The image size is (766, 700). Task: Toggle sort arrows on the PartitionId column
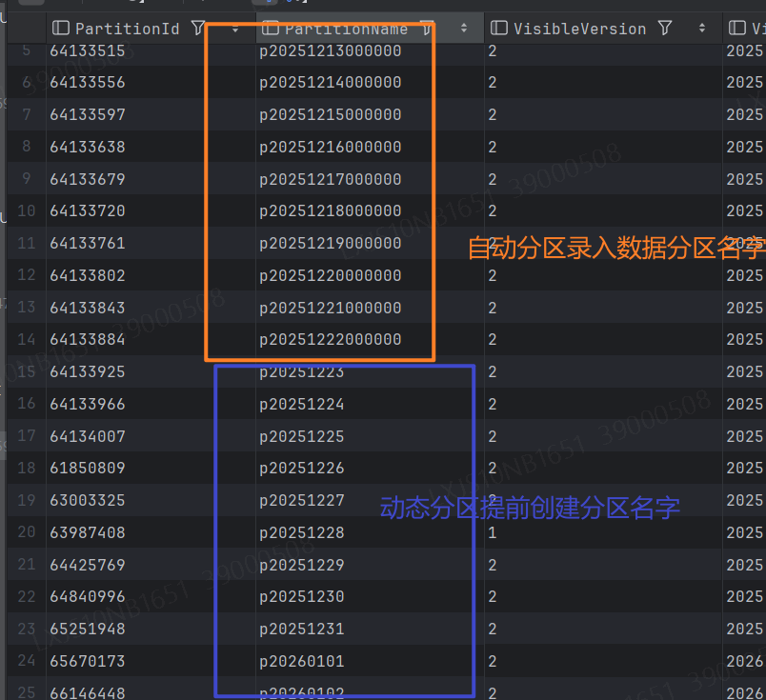(x=235, y=29)
